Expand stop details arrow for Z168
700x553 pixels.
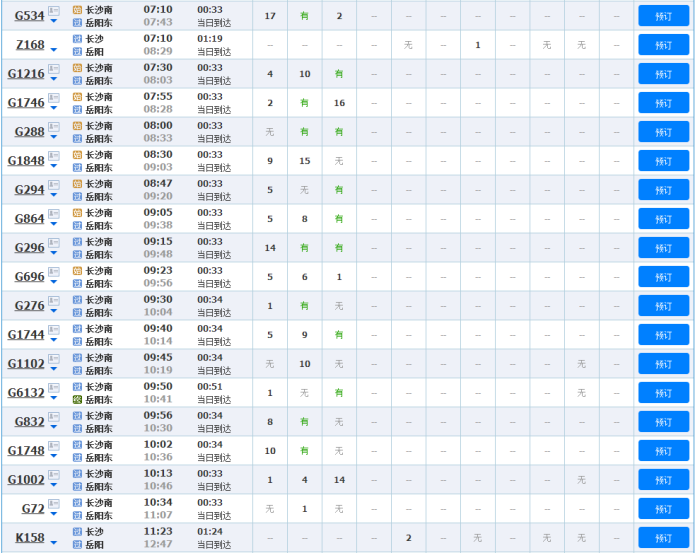click(54, 50)
